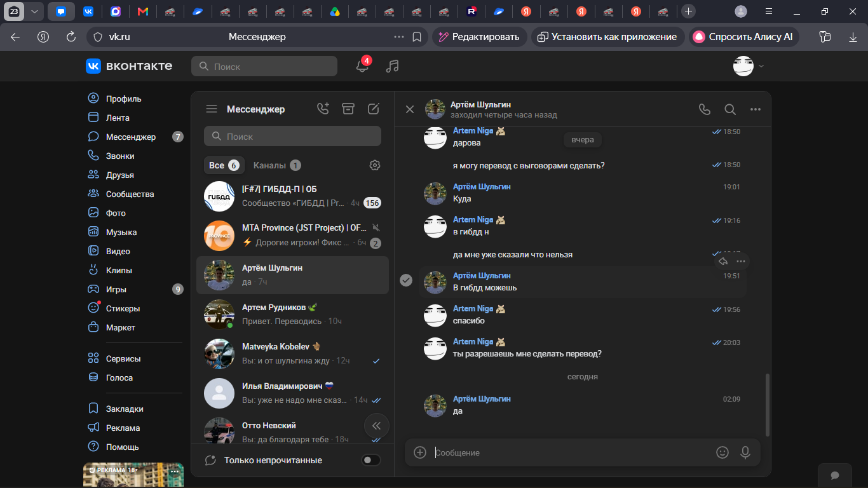Open the 'Илья Владимирович' chat
Screen dimensions: 868x488
[x=292, y=393]
